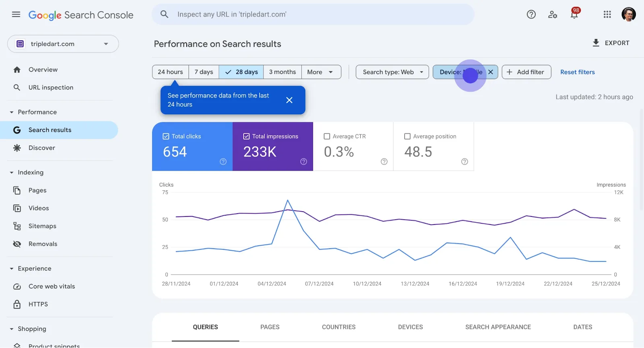Click the Export download icon
The image size is (644, 348).
point(596,43)
